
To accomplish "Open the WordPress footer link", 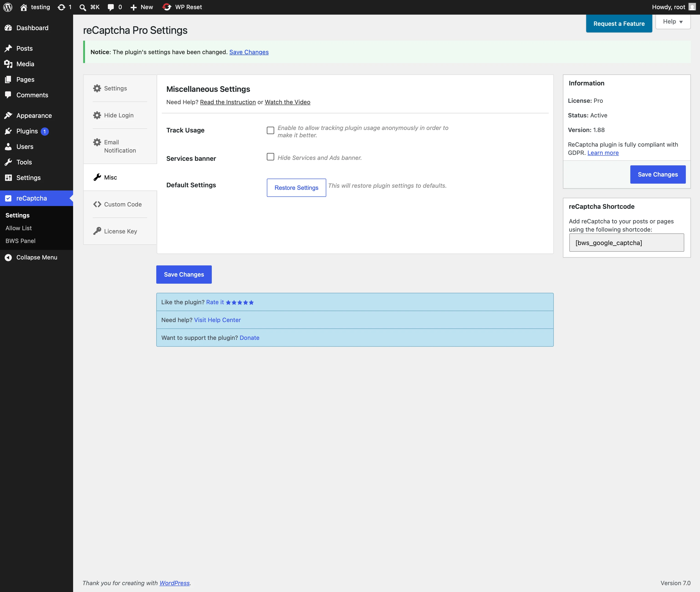I will [174, 583].
